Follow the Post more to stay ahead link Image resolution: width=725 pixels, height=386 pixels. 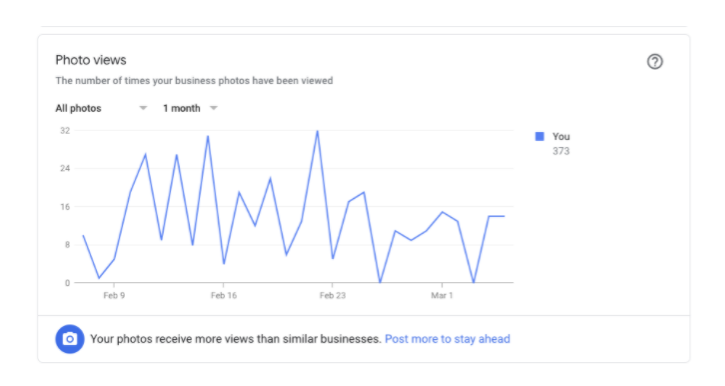(447, 339)
